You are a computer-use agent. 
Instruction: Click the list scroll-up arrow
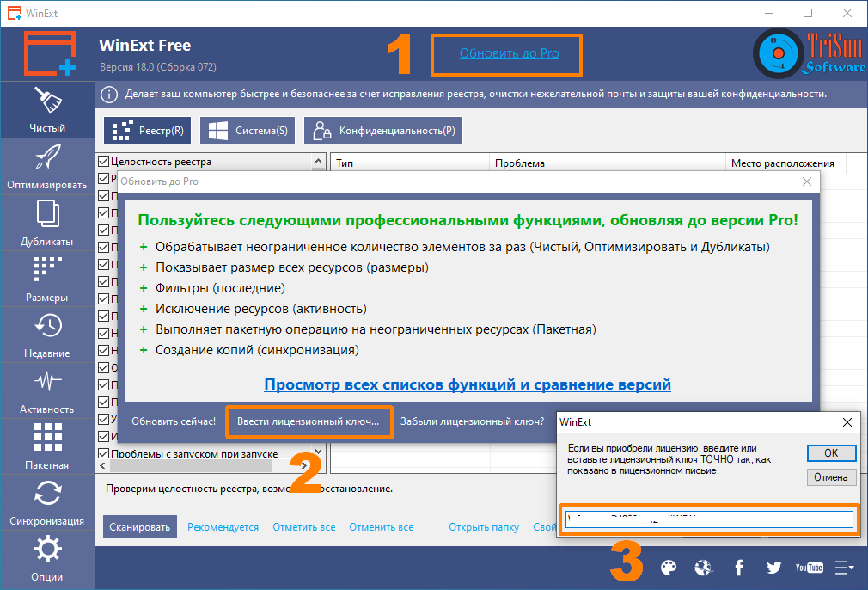318,161
